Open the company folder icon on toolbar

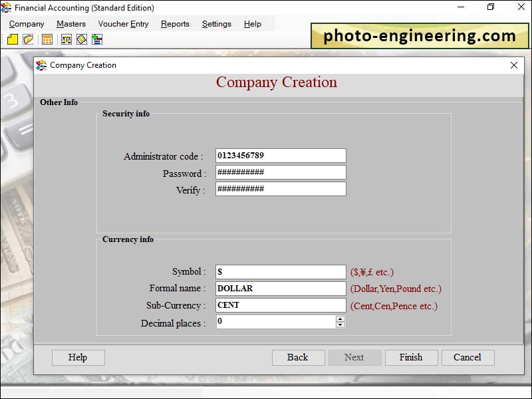click(x=28, y=39)
